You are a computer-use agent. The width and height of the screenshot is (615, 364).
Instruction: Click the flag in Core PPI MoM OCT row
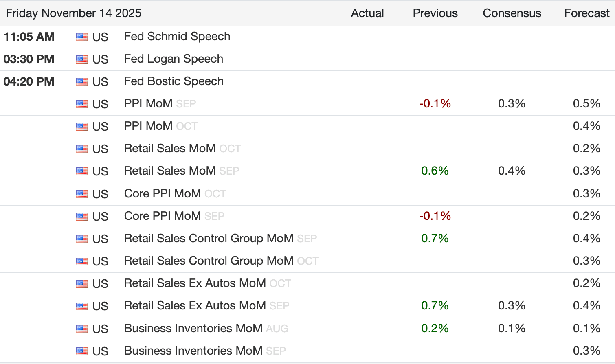pyautogui.click(x=82, y=194)
